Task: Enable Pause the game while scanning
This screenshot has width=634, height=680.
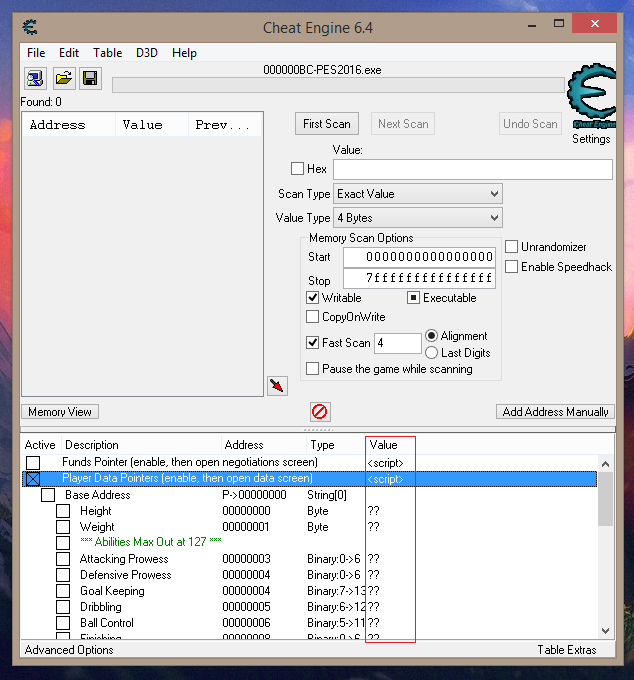Action: click(x=312, y=369)
